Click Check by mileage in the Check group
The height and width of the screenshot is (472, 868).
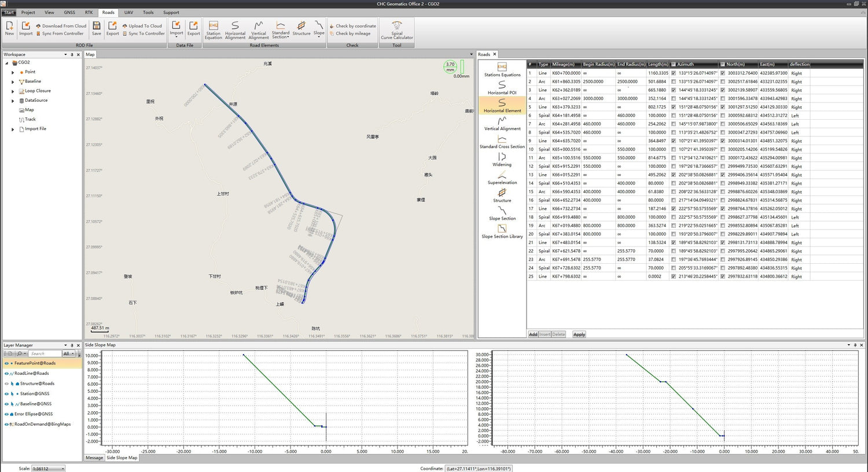pos(352,33)
